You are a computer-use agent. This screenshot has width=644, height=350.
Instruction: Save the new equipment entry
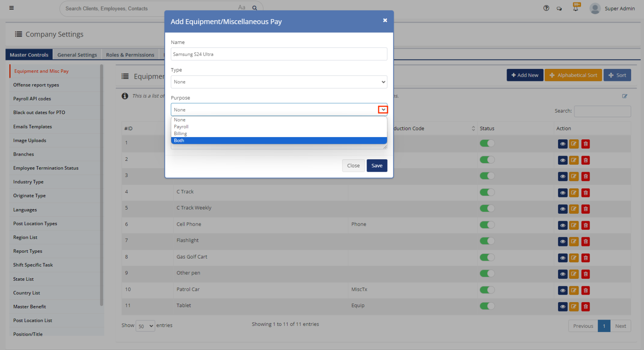click(376, 166)
